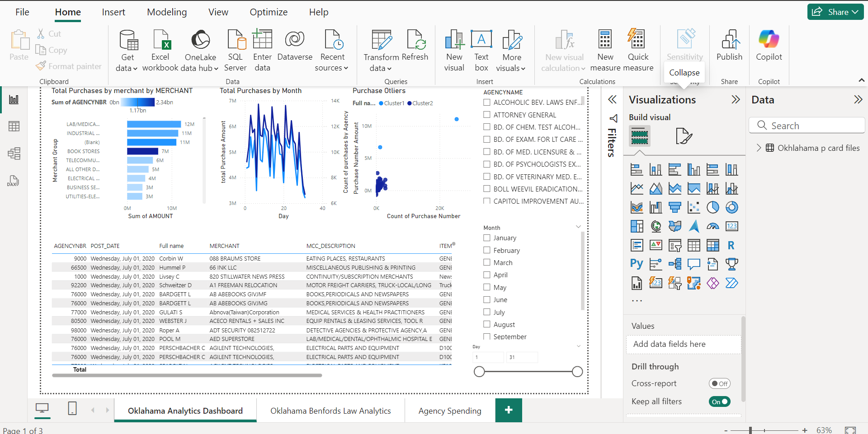Viewport: 868px width, 434px height.
Task: Select gauge visual icon
Action: click(712, 226)
